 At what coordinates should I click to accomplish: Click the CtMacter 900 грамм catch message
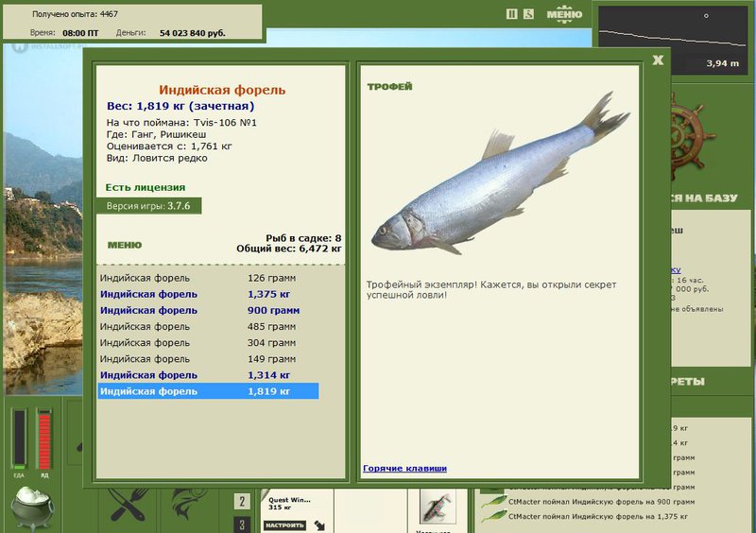point(601,502)
